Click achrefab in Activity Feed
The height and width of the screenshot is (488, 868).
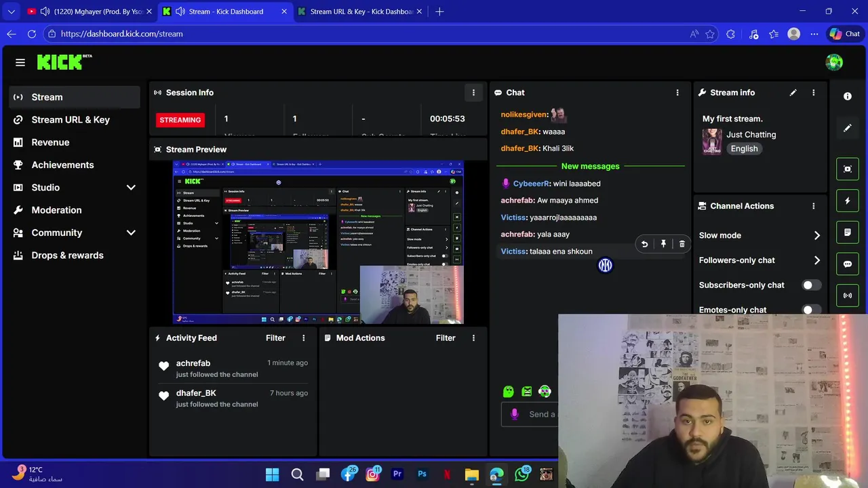click(193, 363)
